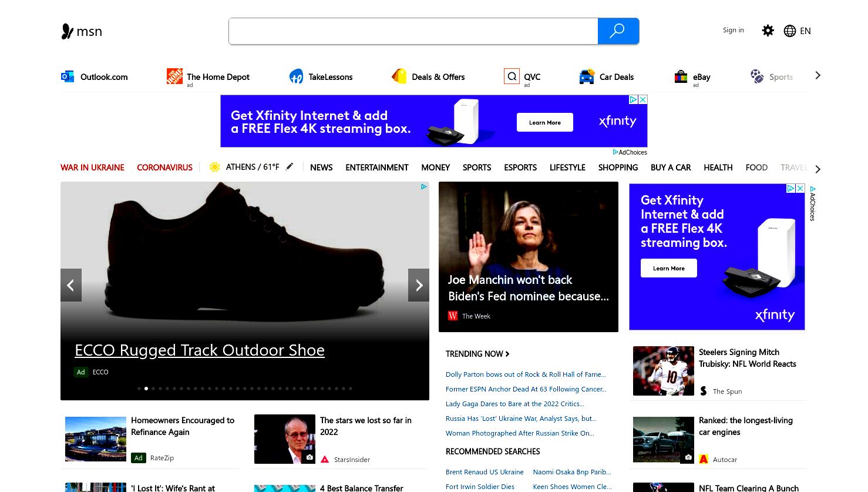Click the Sports ball icon
The width and height of the screenshot is (868, 492).
pyautogui.click(x=757, y=76)
